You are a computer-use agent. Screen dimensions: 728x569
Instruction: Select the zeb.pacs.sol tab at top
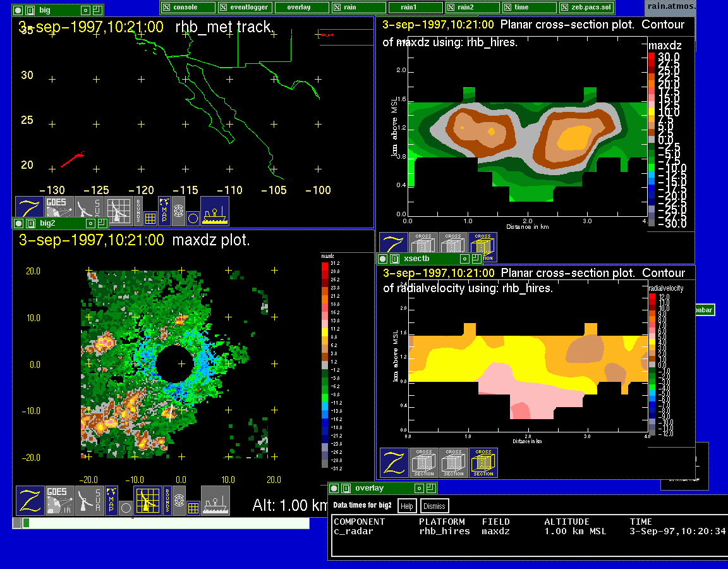585,7
